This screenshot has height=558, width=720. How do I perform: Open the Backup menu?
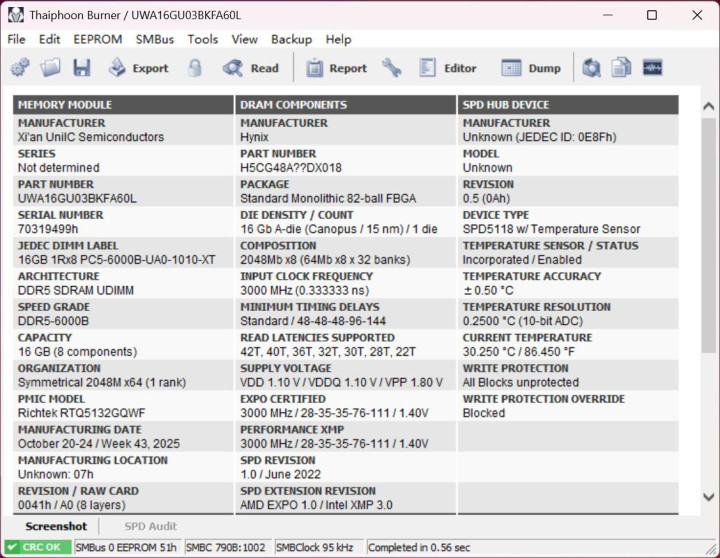[291, 39]
